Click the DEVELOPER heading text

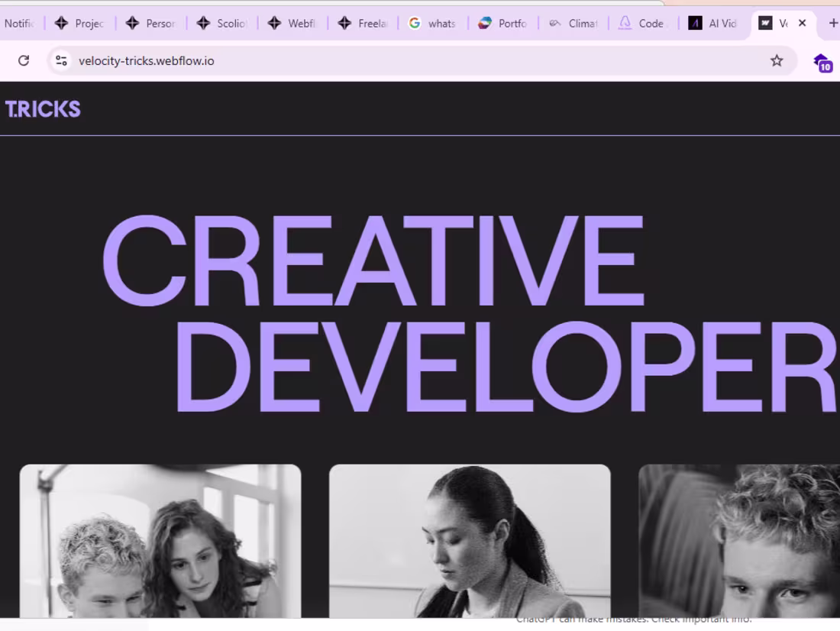coord(506,367)
